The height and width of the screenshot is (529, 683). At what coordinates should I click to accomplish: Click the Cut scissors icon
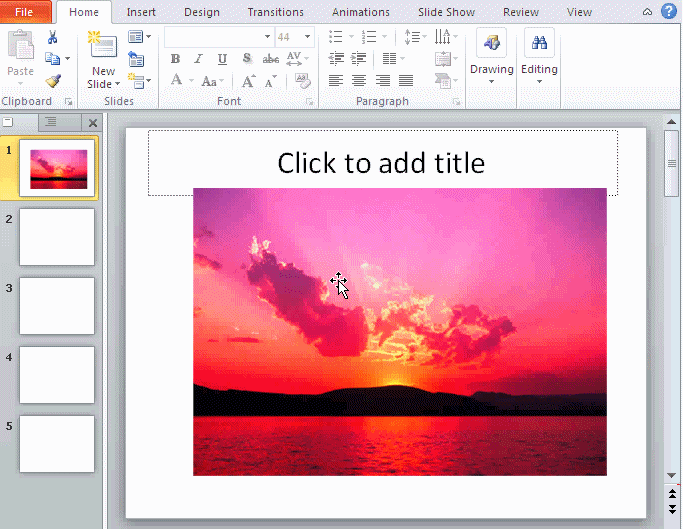pyautogui.click(x=53, y=37)
